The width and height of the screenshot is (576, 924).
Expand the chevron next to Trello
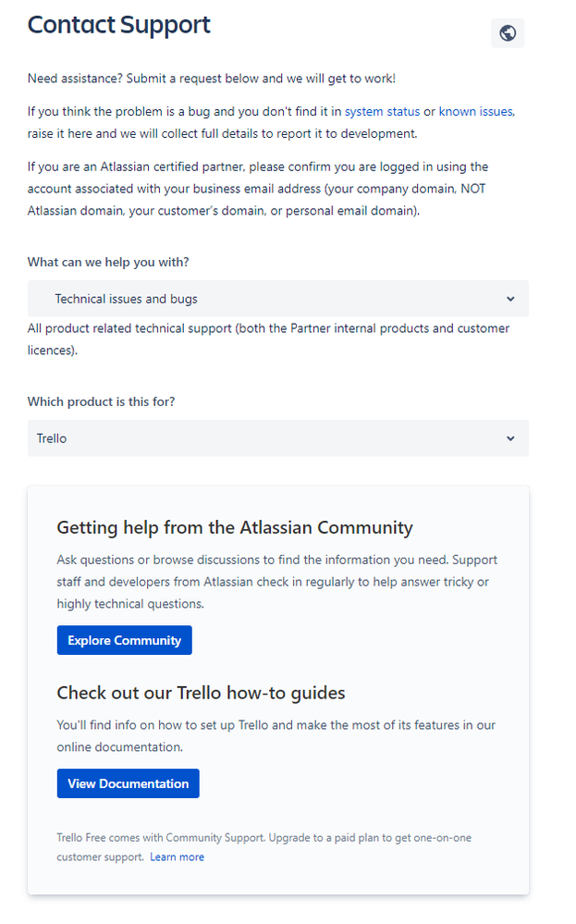point(511,437)
